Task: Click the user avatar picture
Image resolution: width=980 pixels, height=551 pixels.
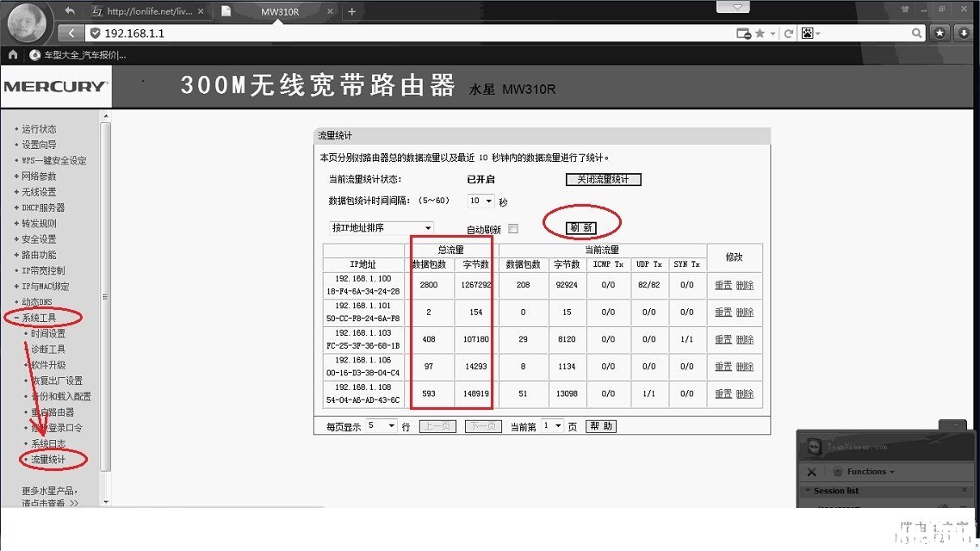Action: [x=26, y=23]
